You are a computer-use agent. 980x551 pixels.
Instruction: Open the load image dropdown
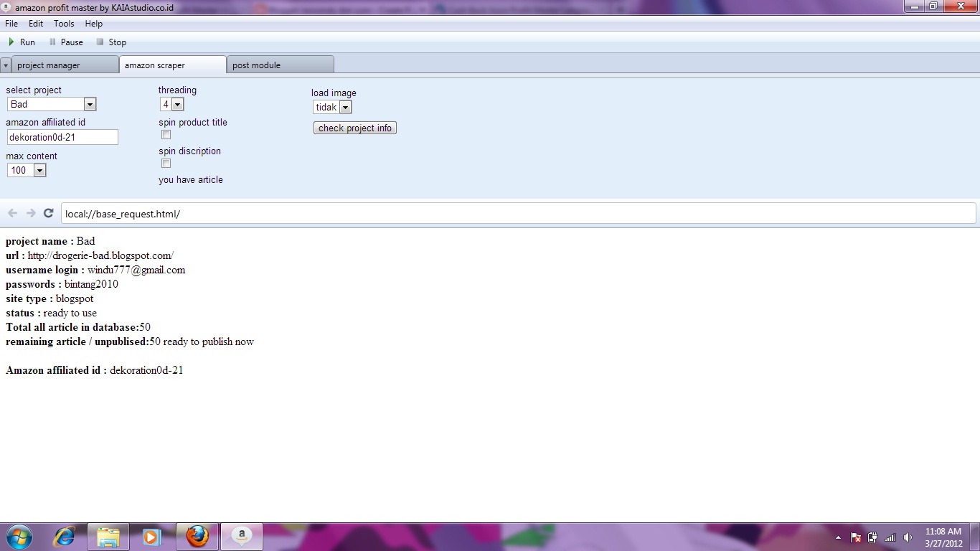[x=332, y=107]
